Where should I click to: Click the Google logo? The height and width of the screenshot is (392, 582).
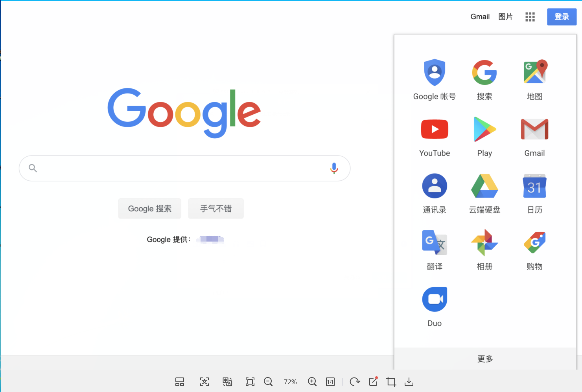(x=184, y=113)
